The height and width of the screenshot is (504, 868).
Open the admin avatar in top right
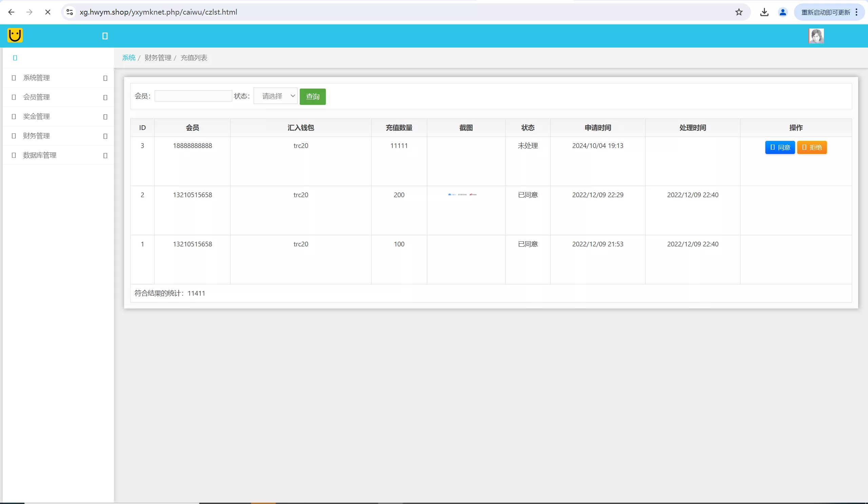click(816, 36)
